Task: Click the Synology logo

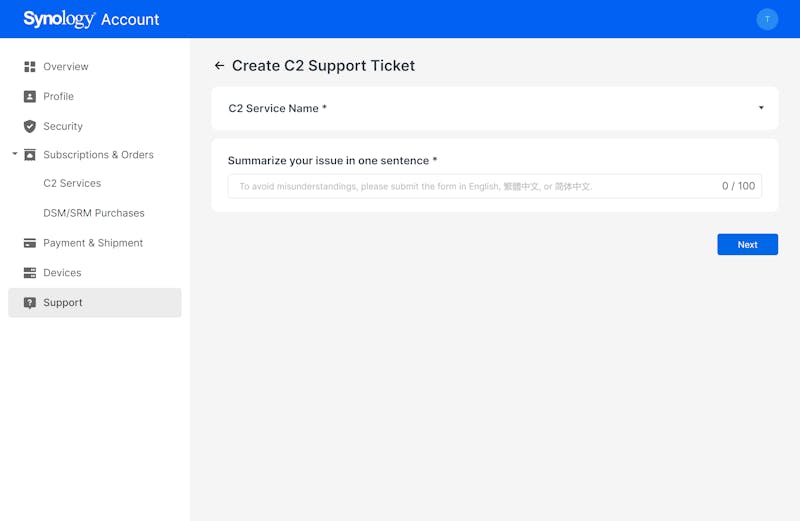Action: [59, 19]
